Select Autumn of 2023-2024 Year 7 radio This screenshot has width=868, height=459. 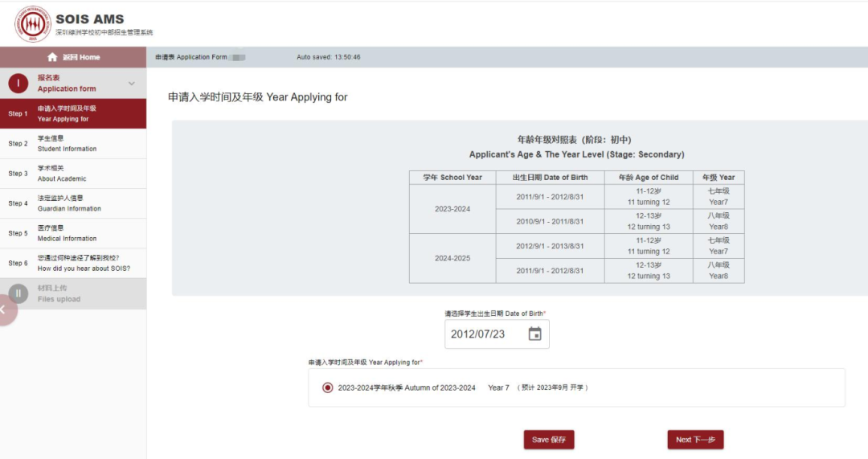pyautogui.click(x=327, y=387)
